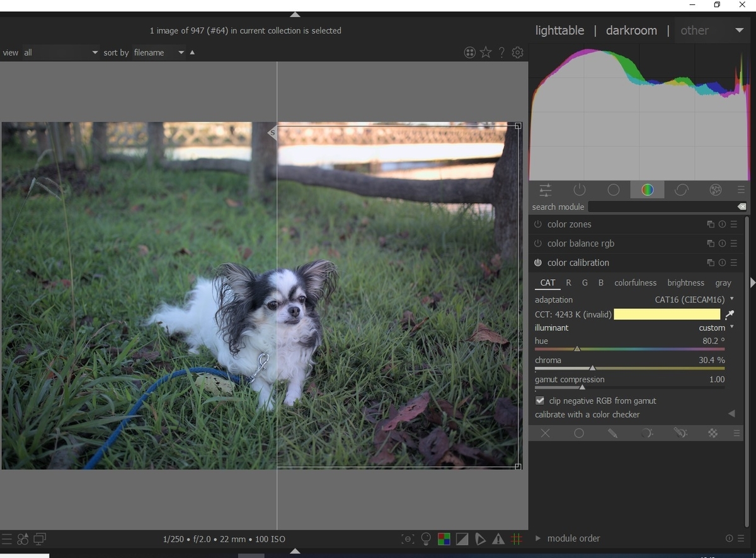Image resolution: width=756 pixels, height=558 pixels.
Task: Select the color modules group icon
Action: pos(648,190)
